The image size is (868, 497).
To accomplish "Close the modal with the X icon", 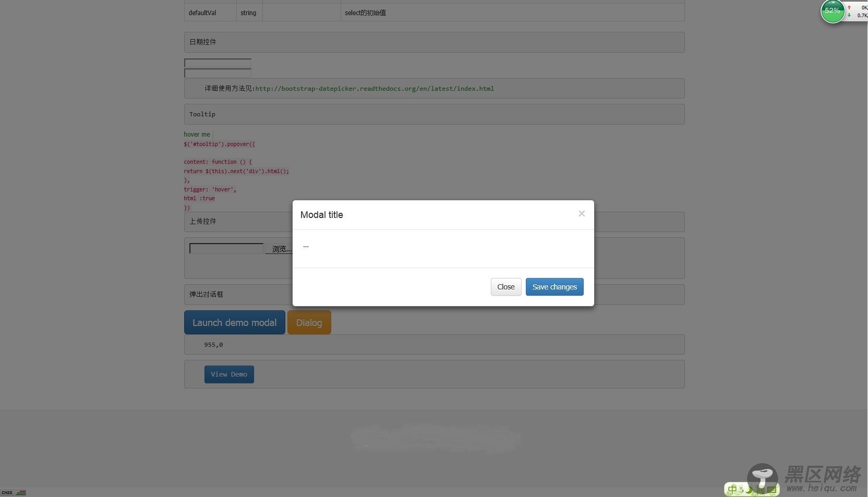I will (x=582, y=214).
